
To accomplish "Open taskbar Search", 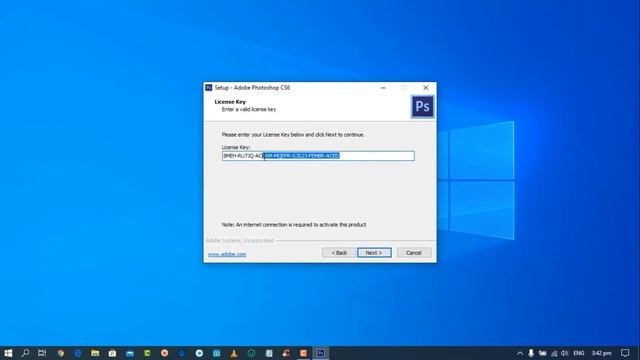I will tap(25, 353).
